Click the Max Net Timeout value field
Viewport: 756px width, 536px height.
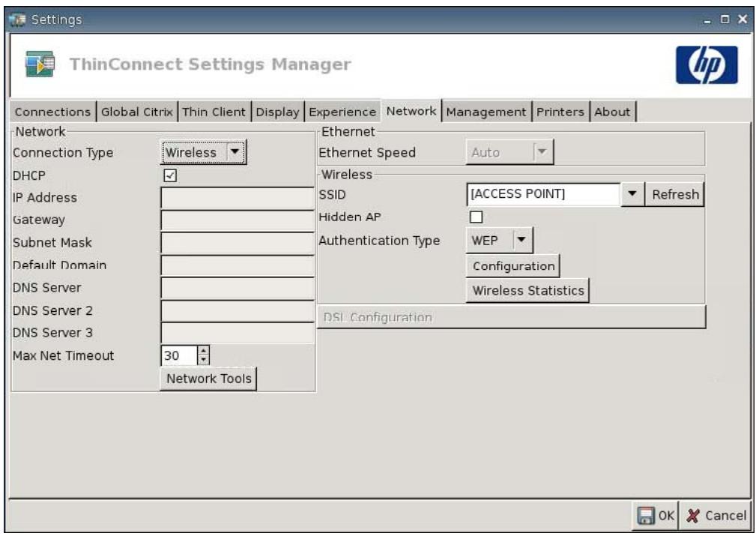[179, 355]
